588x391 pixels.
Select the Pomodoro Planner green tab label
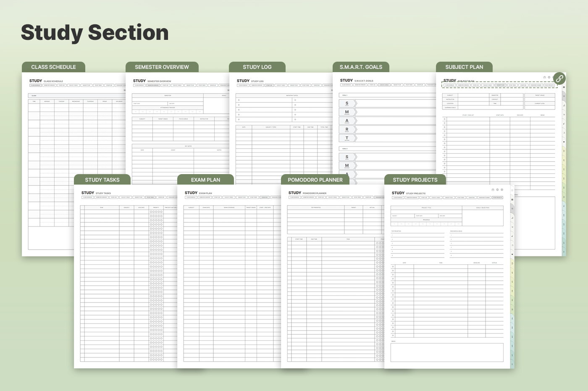click(x=315, y=180)
